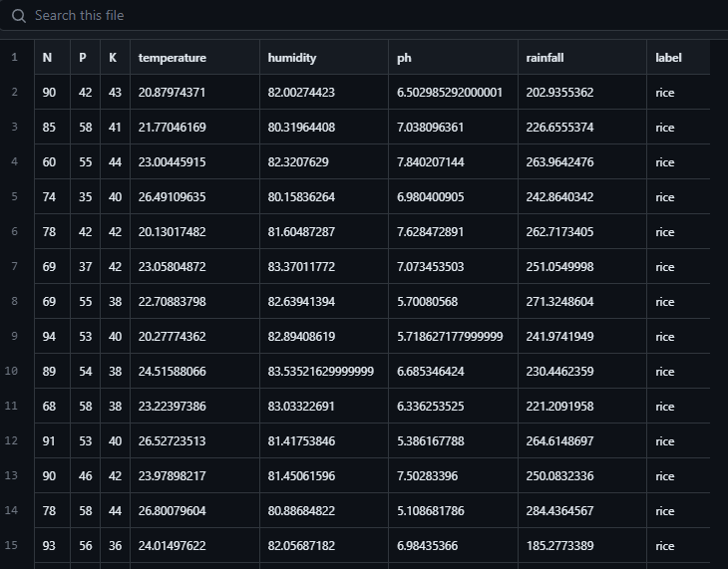Select rainfall cell 271.3248604

pyautogui.click(x=582, y=301)
